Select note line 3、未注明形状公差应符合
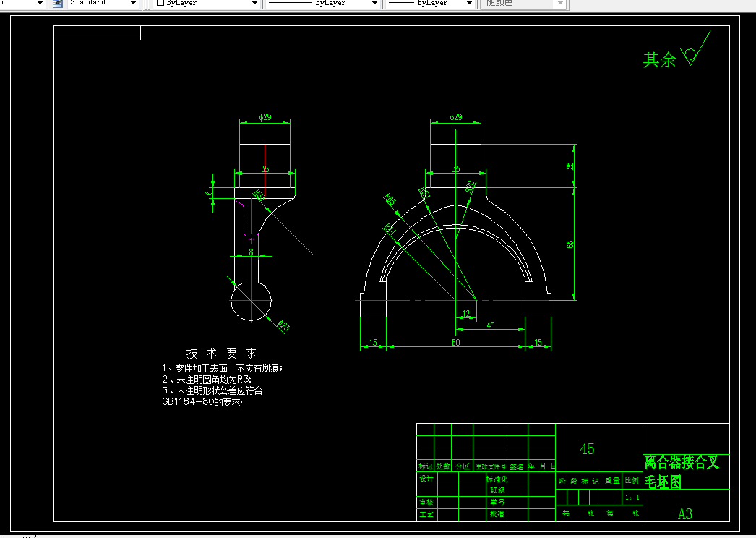 point(212,390)
